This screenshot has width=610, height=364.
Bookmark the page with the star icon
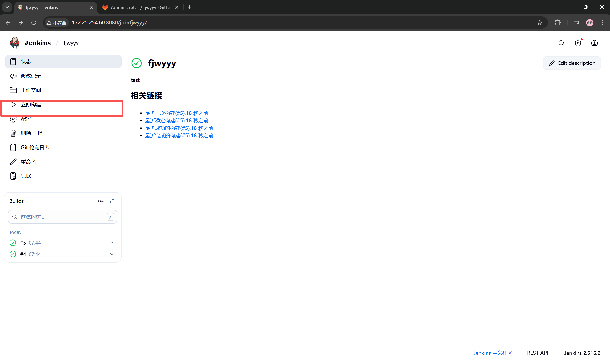pyautogui.click(x=539, y=23)
